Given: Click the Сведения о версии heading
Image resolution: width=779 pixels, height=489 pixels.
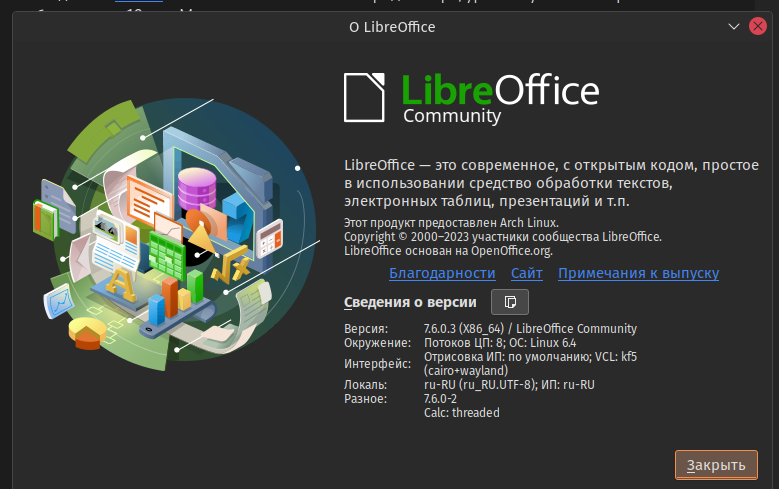Looking at the screenshot, I should [x=410, y=302].
